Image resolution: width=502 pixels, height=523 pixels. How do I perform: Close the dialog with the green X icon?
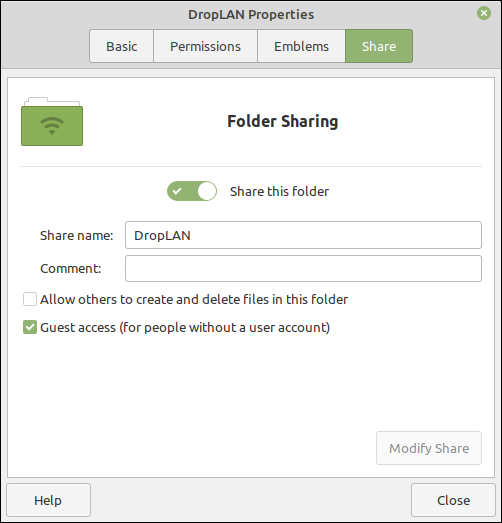pyautogui.click(x=484, y=13)
